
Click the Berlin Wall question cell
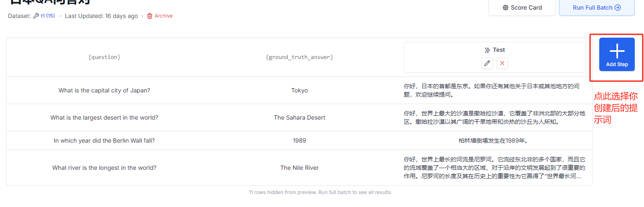[x=104, y=141]
